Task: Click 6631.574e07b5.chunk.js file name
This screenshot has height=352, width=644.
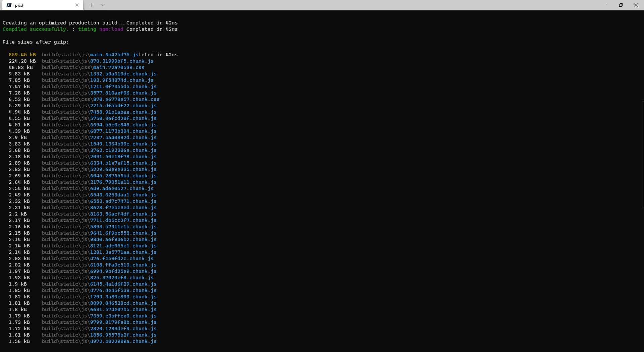Action: pyautogui.click(x=123, y=309)
